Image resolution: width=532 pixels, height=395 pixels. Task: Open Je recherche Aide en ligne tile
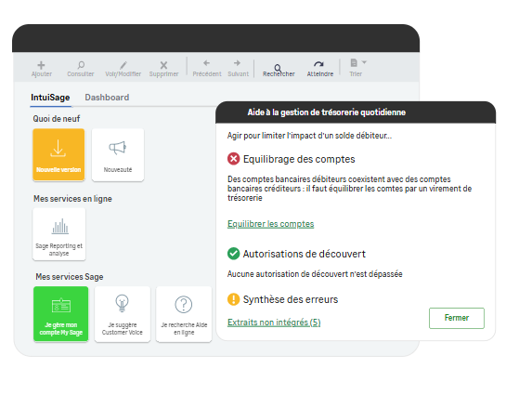[x=184, y=314]
